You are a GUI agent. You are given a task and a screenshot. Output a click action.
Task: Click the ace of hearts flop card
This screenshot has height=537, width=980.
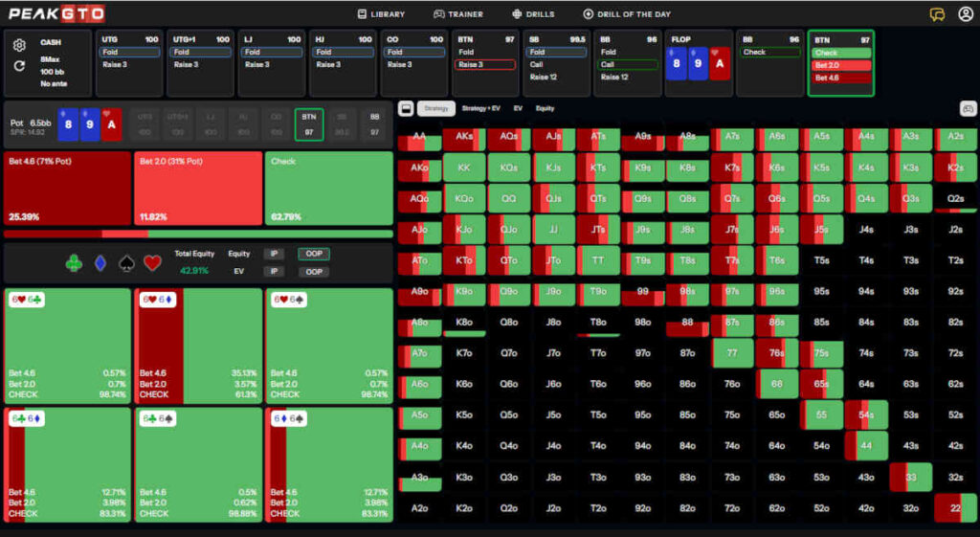[x=720, y=64]
